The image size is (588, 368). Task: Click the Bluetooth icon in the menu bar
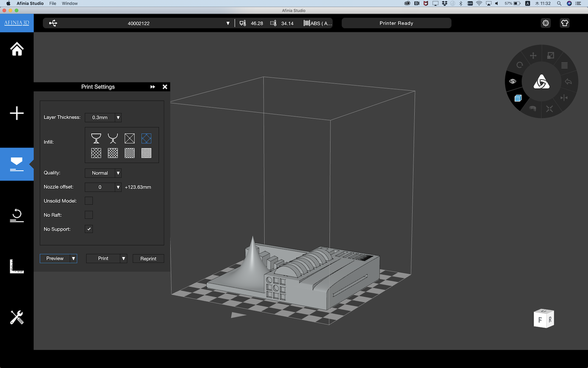[461, 3]
